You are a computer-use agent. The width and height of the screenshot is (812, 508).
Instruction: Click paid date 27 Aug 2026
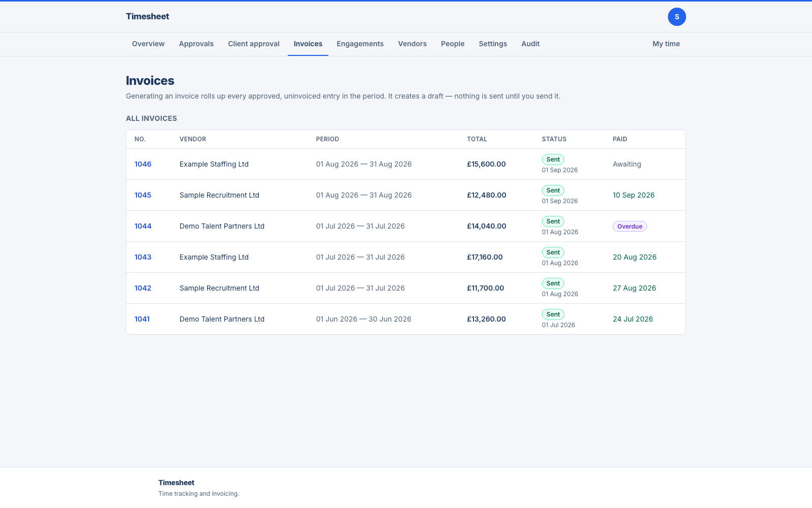[x=634, y=288]
